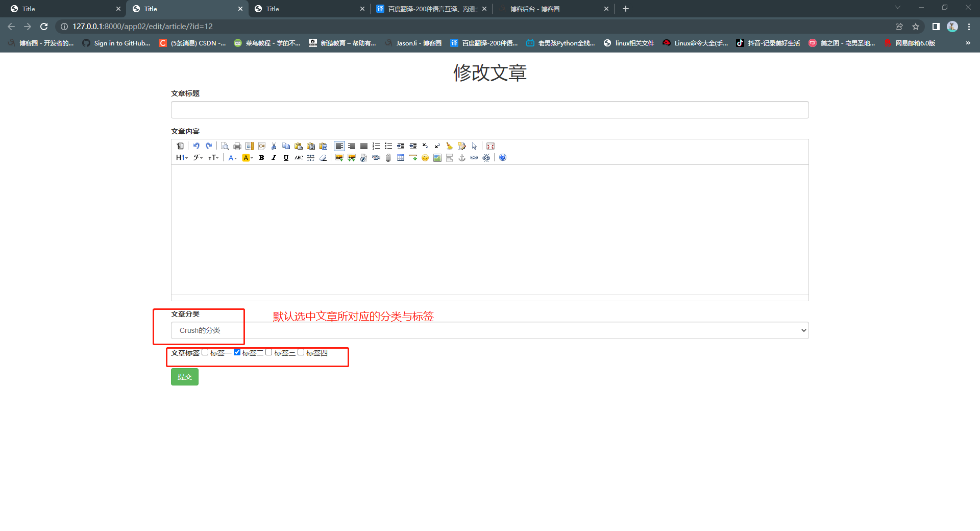Check the 标签一 checkbox

coord(205,352)
